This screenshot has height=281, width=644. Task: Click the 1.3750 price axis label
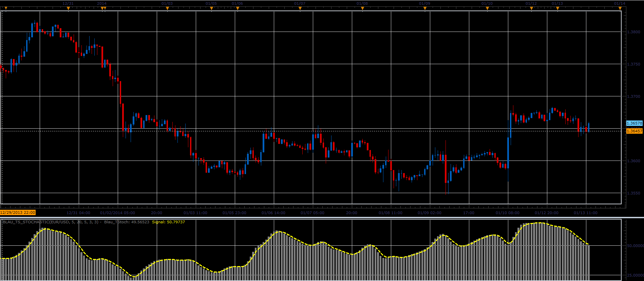coord(633,64)
